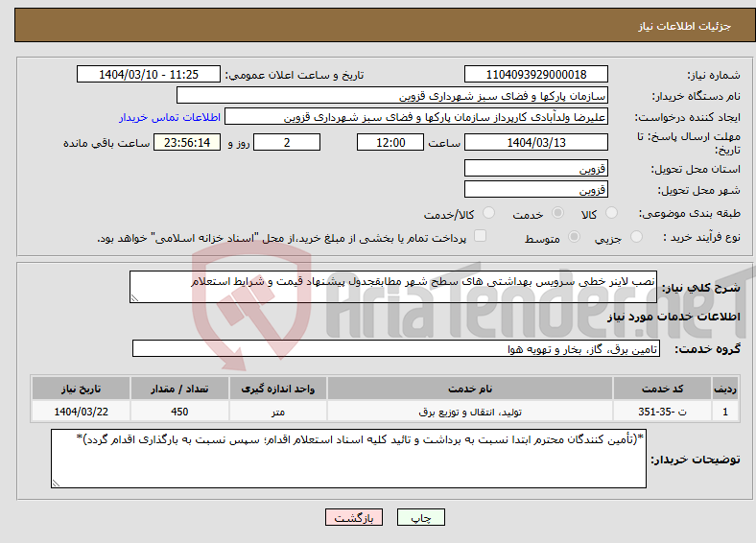Click the شماره نیاز label

coord(714,75)
